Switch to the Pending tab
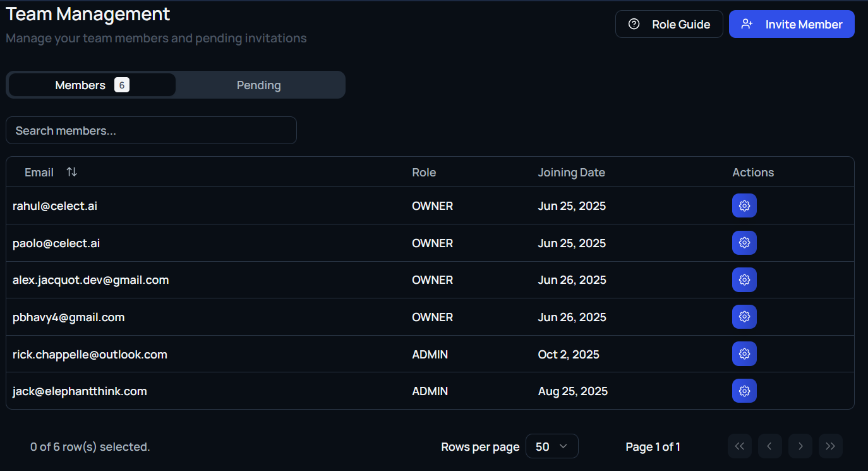The image size is (868, 471). (259, 85)
